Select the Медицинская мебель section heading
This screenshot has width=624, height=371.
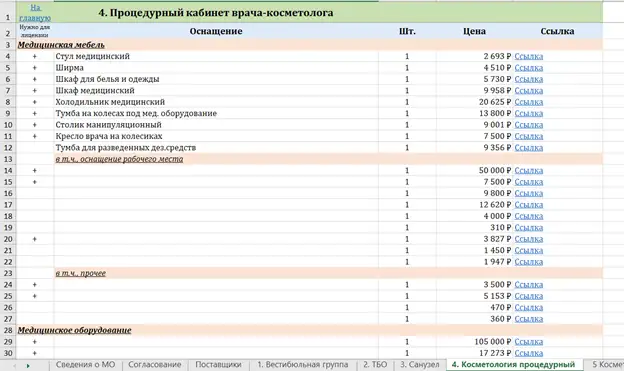[61, 45]
